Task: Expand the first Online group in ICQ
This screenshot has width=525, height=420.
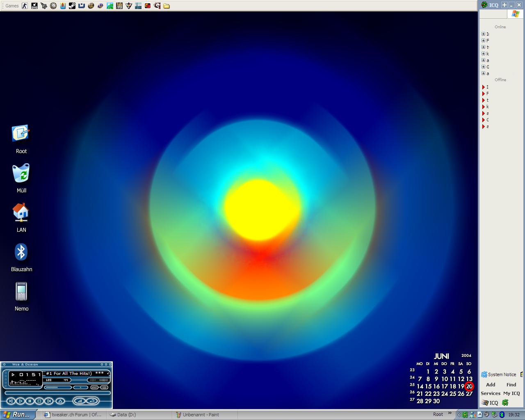Action: click(483, 34)
